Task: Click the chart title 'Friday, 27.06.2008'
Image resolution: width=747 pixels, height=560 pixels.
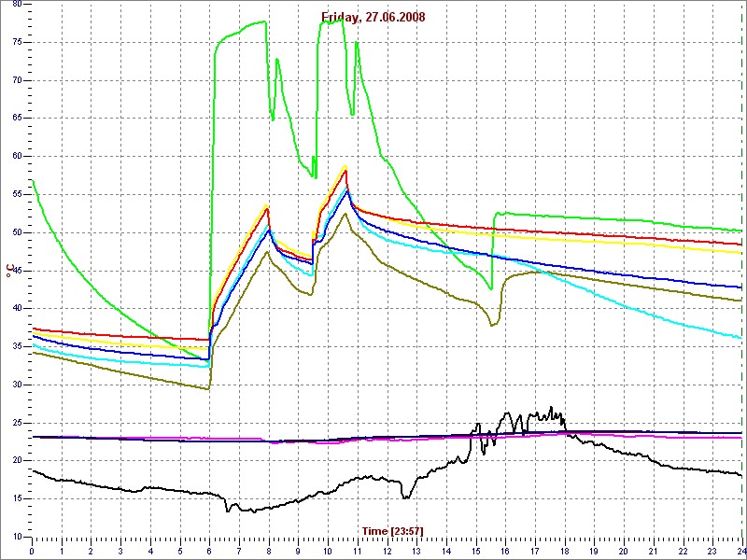Action: [x=373, y=18]
